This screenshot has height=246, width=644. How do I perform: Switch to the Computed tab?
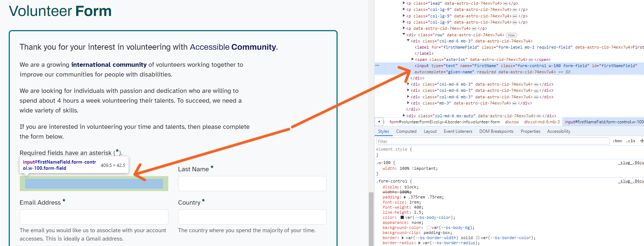(x=406, y=131)
